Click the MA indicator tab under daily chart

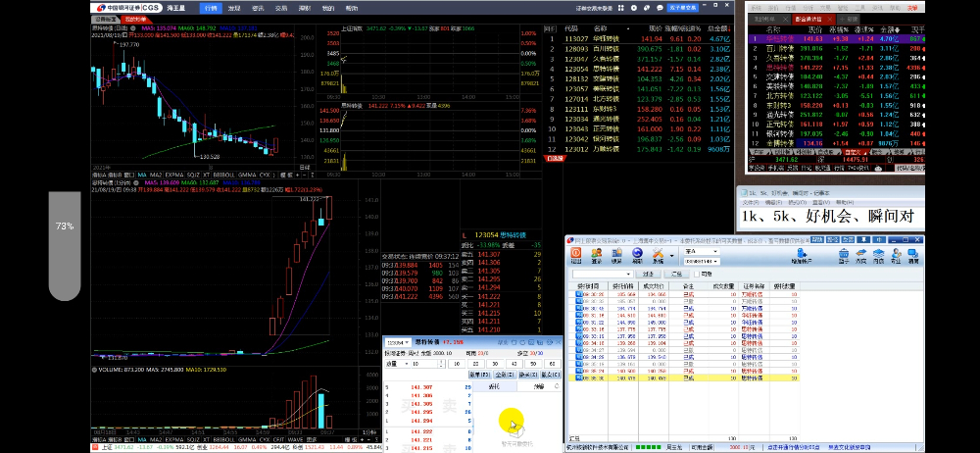coord(142,176)
